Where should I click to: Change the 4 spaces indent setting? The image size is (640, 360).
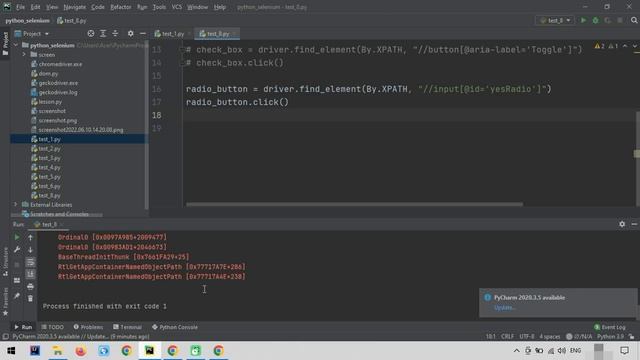550,337
